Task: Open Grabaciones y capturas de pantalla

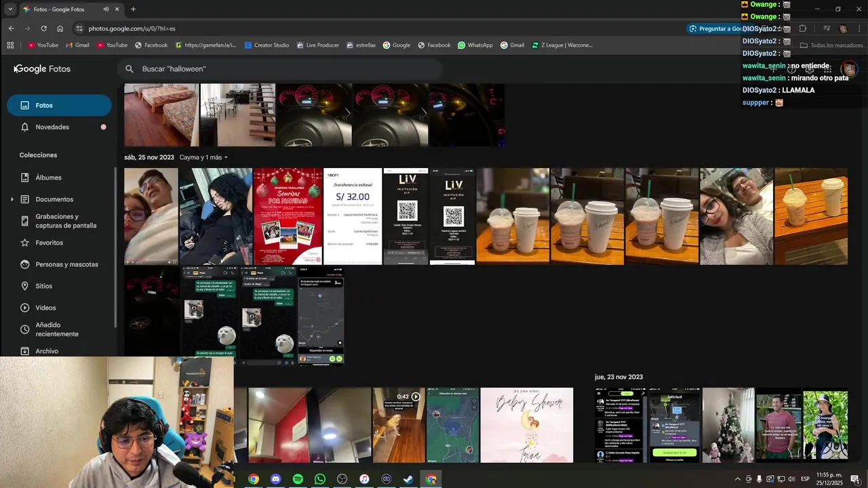Action: pyautogui.click(x=59, y=221)
